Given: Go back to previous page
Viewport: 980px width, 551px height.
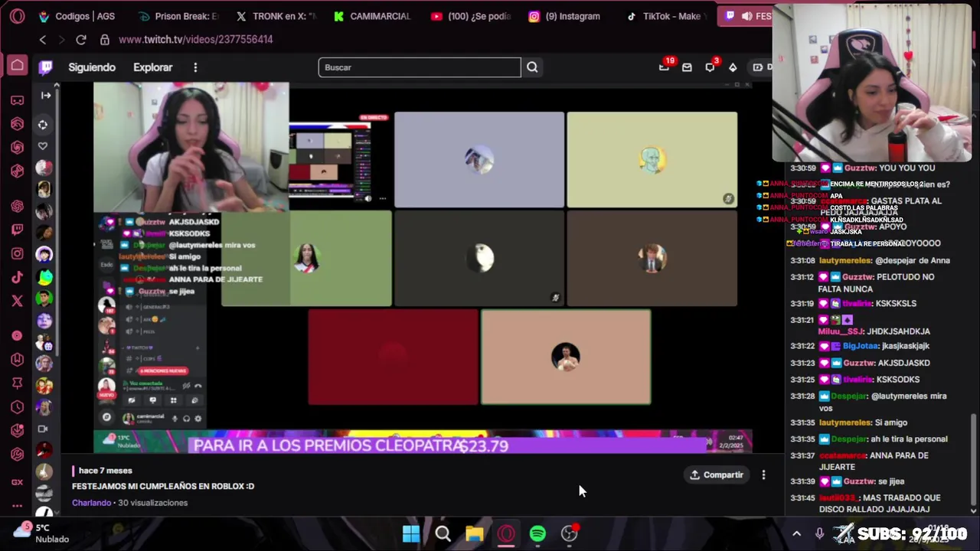Looking at the screenshot, I should pyautogui.click(x=43, y=39).
